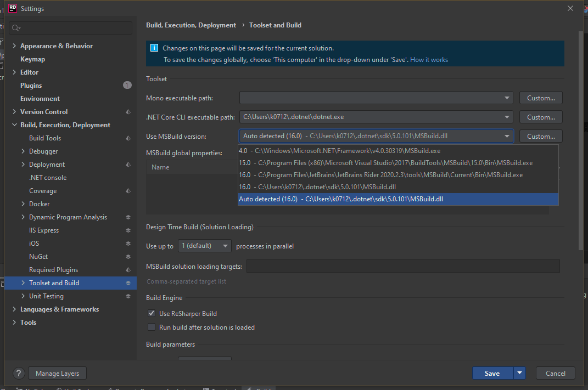Click the layer icon beside Unit Testing
588x390 pixels.
tap(128, 296)
